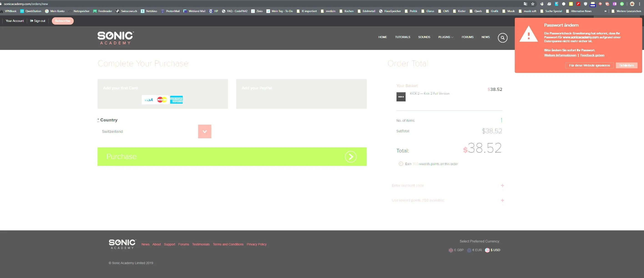The image size is (644, 278).
Task: Click the footer Sonic Academy logo
Action: (122, 244)
